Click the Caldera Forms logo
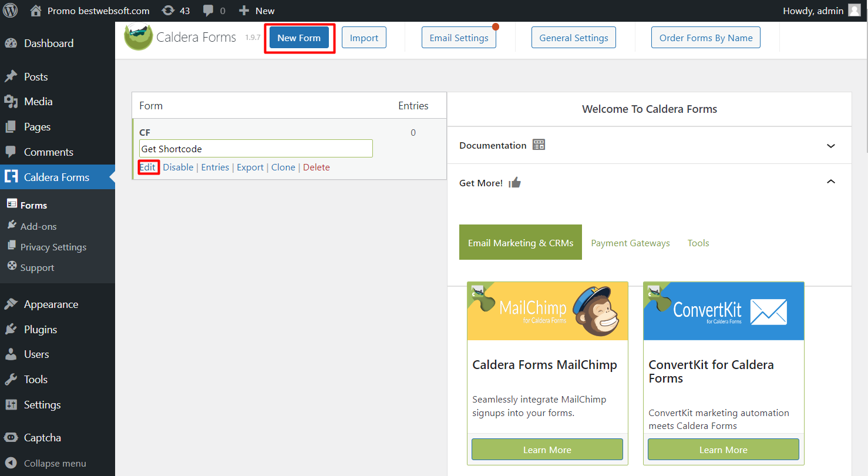 [139, 36]
